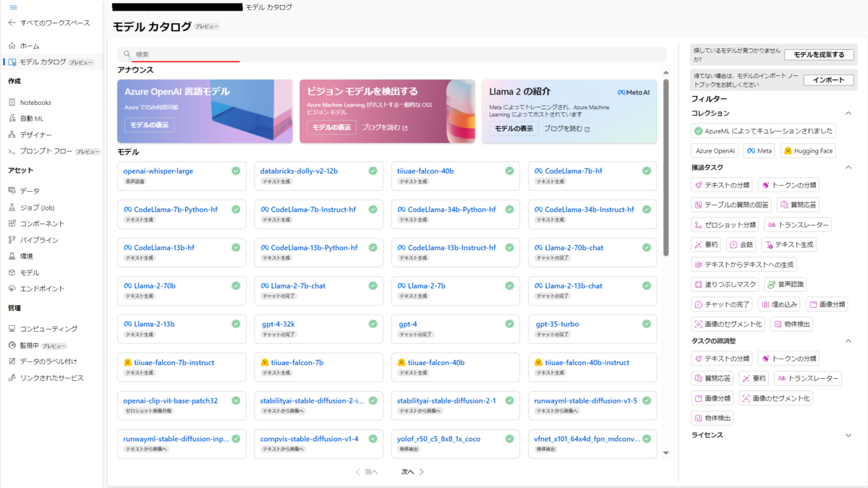The height and width of the screenshot is (488, 868).
Task: Click the インポート button
Action: 829,80
